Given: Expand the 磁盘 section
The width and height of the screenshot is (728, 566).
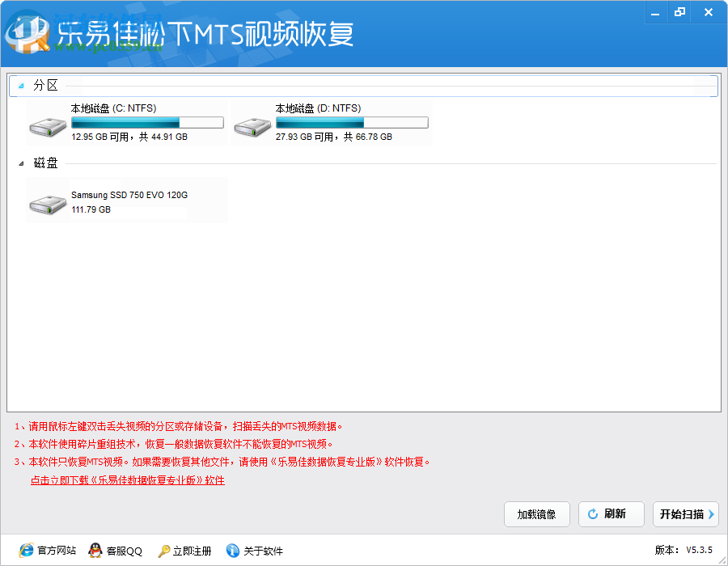Looking at the screenshot, I should pyautogui.click(x=20, y=163).
